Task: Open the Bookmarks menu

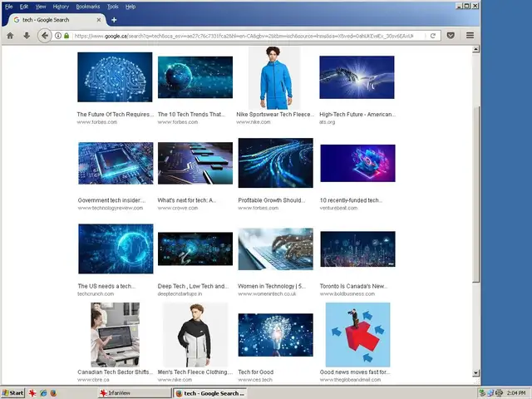Action: pyautogui.click(x=86, y=6)
